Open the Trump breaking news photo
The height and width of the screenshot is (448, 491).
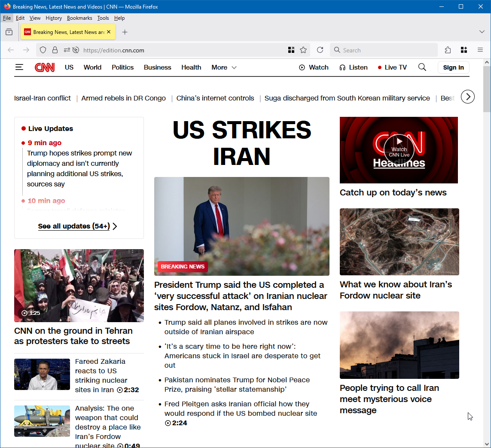[242, 226]
